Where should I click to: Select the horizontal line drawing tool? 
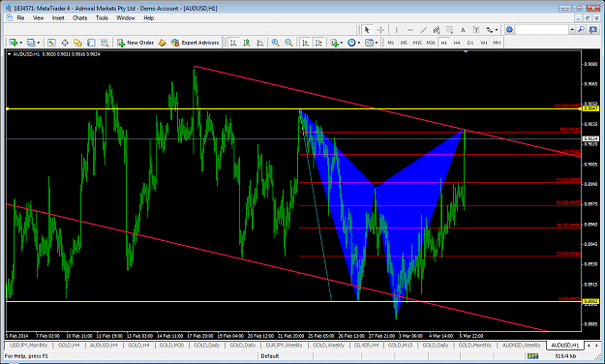click(x=409, y=30)
